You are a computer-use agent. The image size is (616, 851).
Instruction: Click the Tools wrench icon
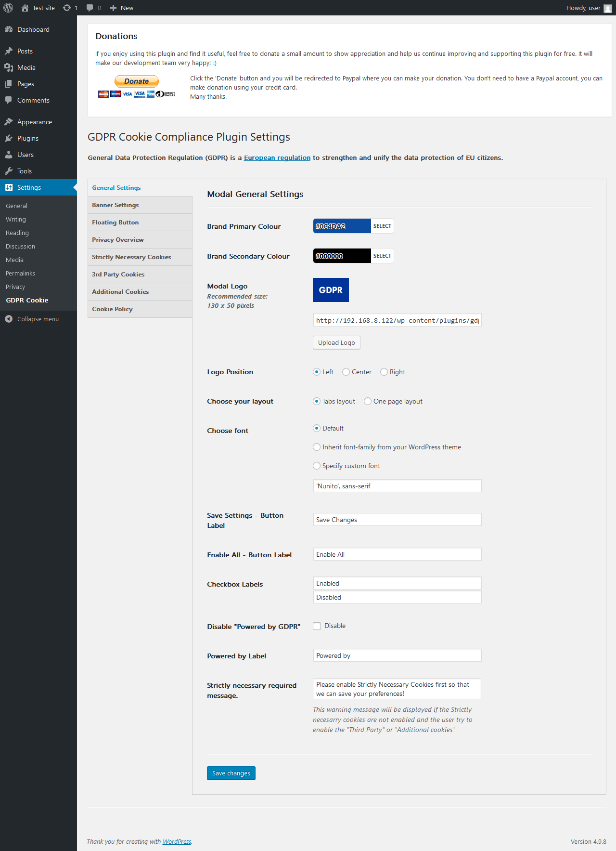point(9,171)
